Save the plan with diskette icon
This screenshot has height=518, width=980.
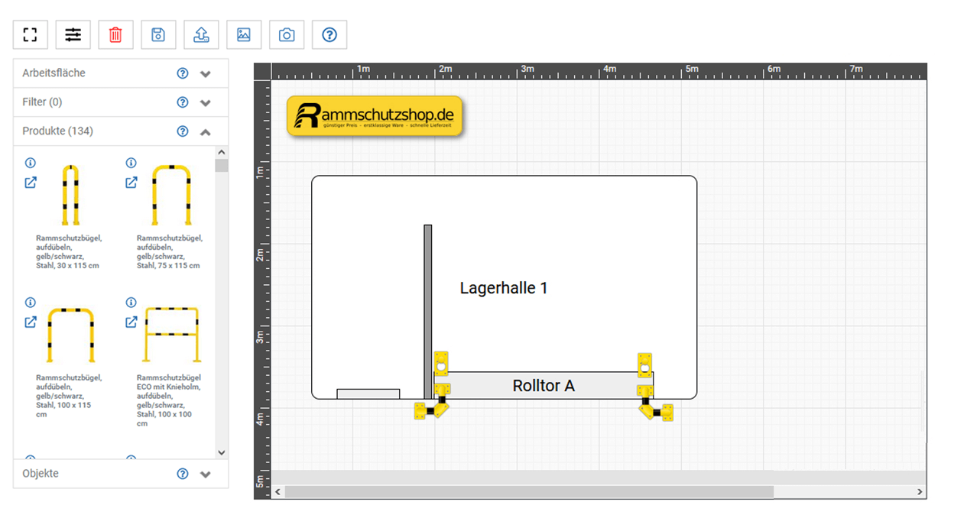pyautogui.click(x=158, y=34)
